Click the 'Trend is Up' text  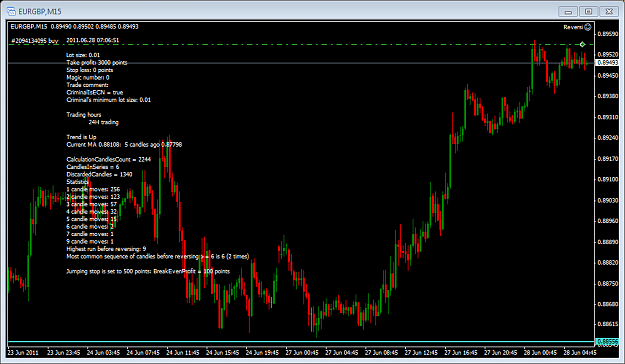(x=81, y=137)
